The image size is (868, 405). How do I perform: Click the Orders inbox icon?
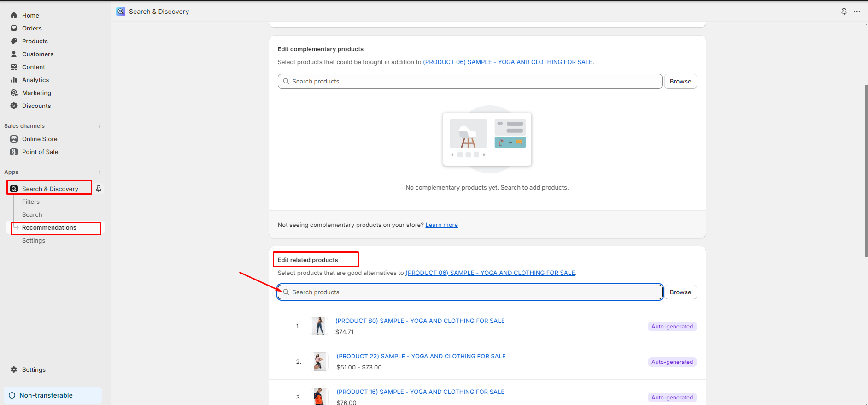14,28
